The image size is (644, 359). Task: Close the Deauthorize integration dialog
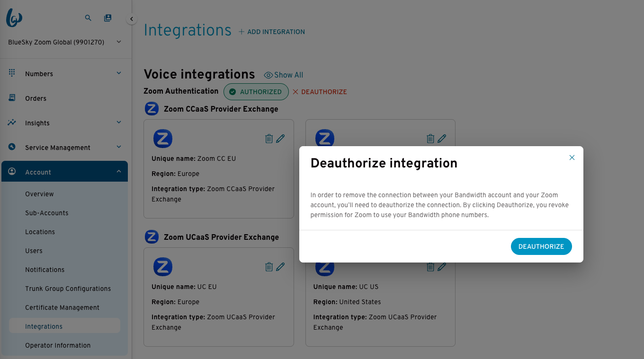[x=572, y=158]
